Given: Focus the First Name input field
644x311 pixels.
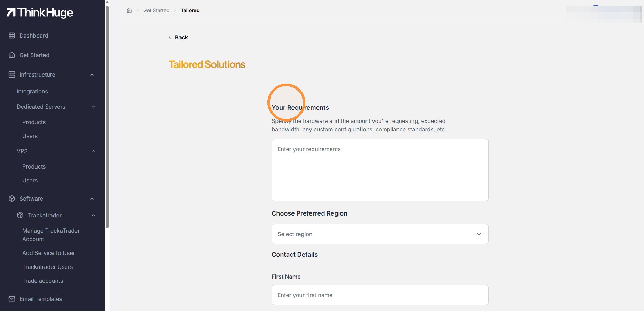Looking at the screenshot, I should (380, 295).
